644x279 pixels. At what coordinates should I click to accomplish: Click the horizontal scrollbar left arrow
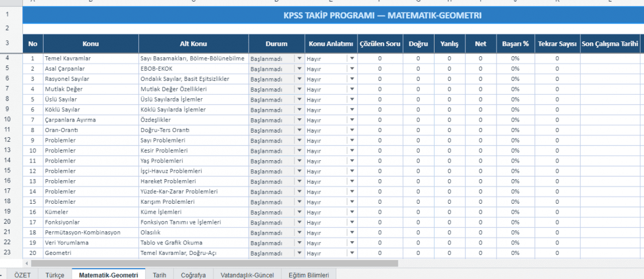click(x=27, y=263)
